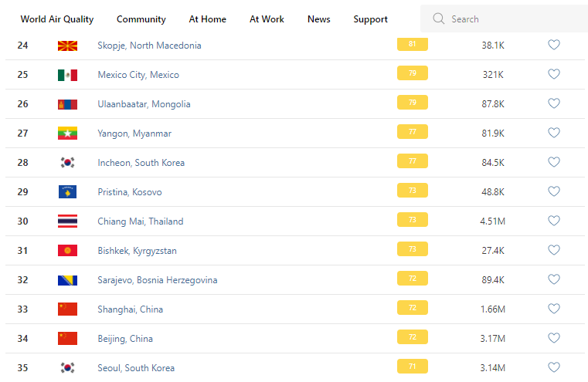Viewport: 588px width, 382px height.
Task: Click Beijing's yellow AQI badge 72
Action: point(412,337)
